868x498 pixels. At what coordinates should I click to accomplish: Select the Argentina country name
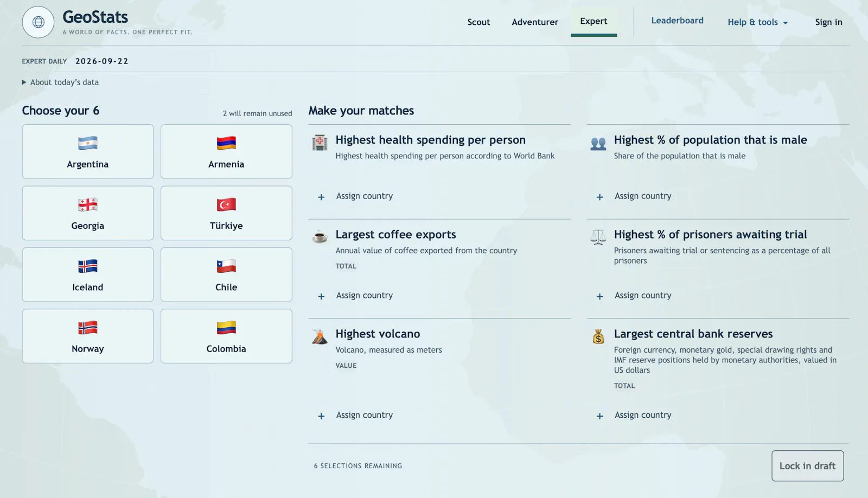tap(88, 164)
